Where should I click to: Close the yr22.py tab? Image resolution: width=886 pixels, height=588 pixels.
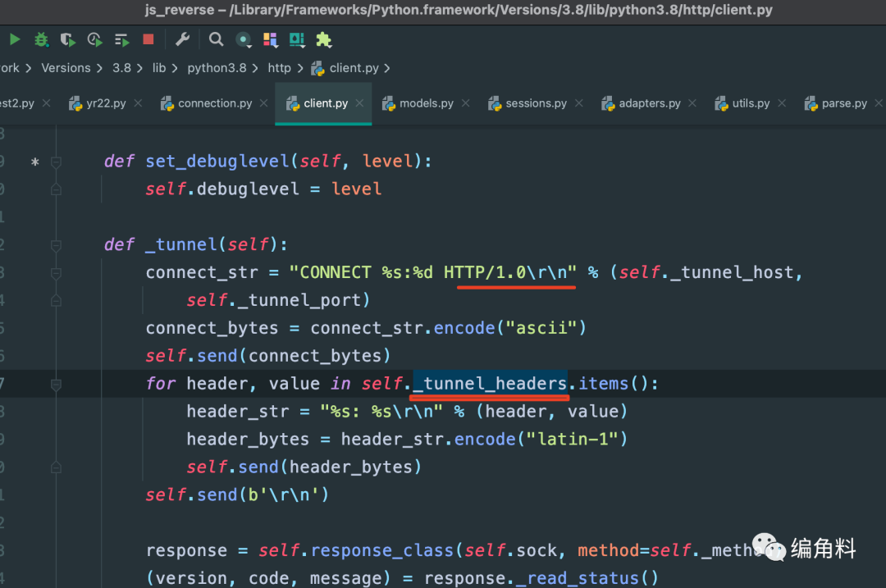tap(138, 103)
